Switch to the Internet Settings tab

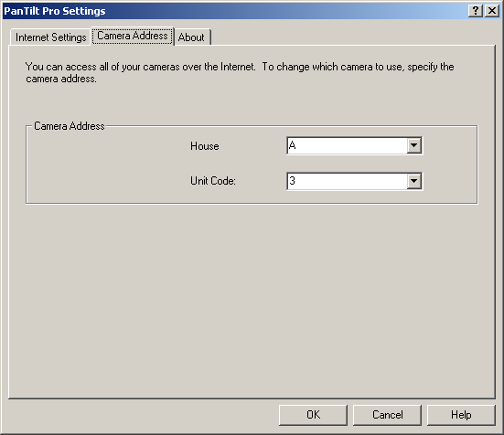coord(50,37)
